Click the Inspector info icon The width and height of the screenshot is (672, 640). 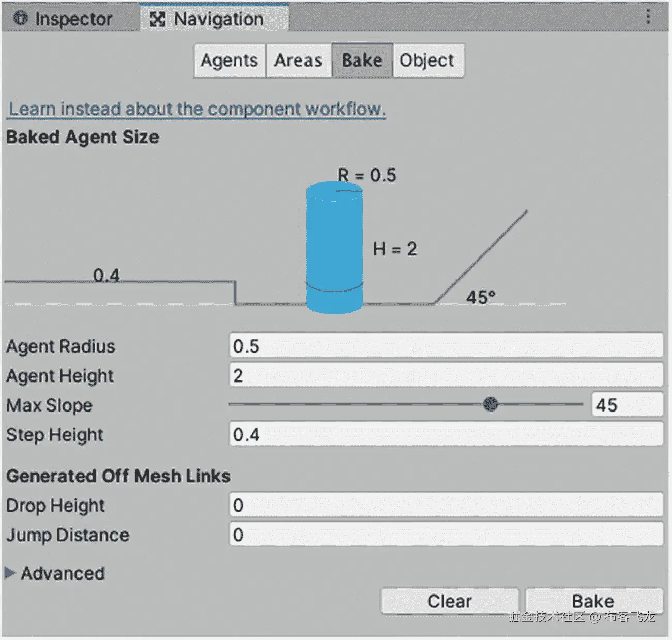tap(21, 19)
